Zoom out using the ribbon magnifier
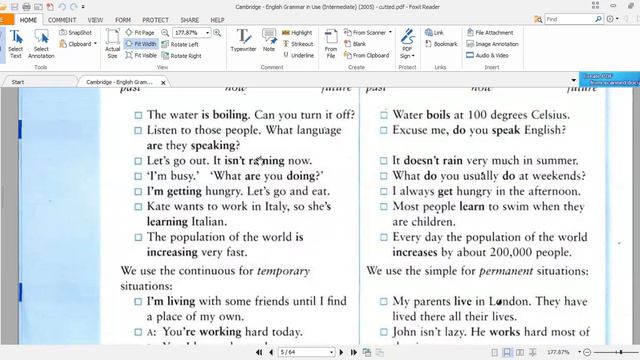This screenshot has width=640, height=360. coord(165,33)
